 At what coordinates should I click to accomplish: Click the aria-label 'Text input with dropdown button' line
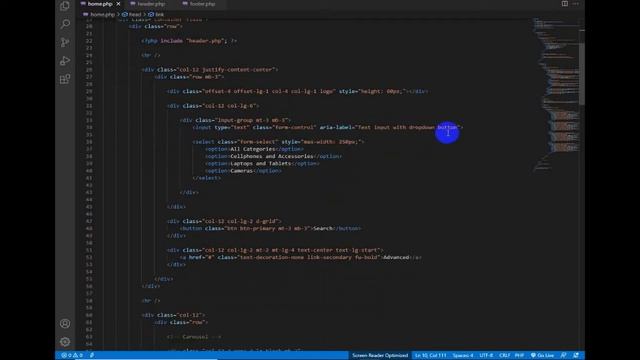[x=328, y=128]
